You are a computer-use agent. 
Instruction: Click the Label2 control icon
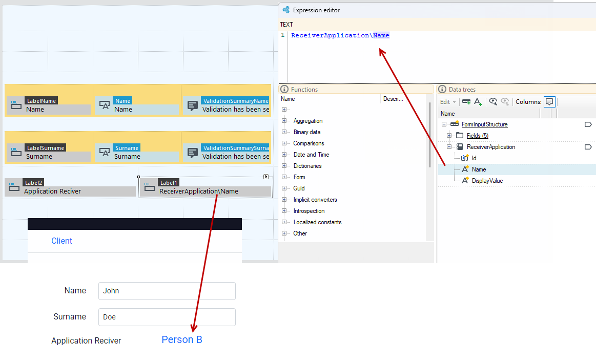(x=14, y=187)
